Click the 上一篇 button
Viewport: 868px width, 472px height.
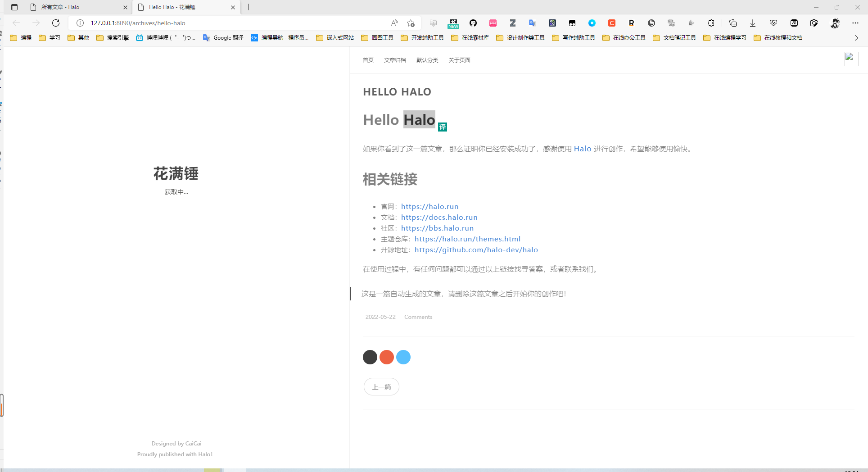pyautogui.click(x=381, y=387)
